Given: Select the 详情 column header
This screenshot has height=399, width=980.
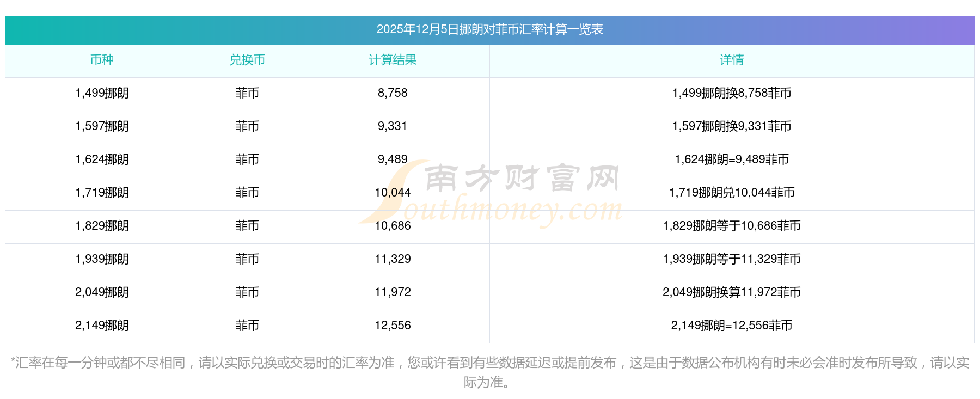Looking at the screenshot, I should coord(732,60).
